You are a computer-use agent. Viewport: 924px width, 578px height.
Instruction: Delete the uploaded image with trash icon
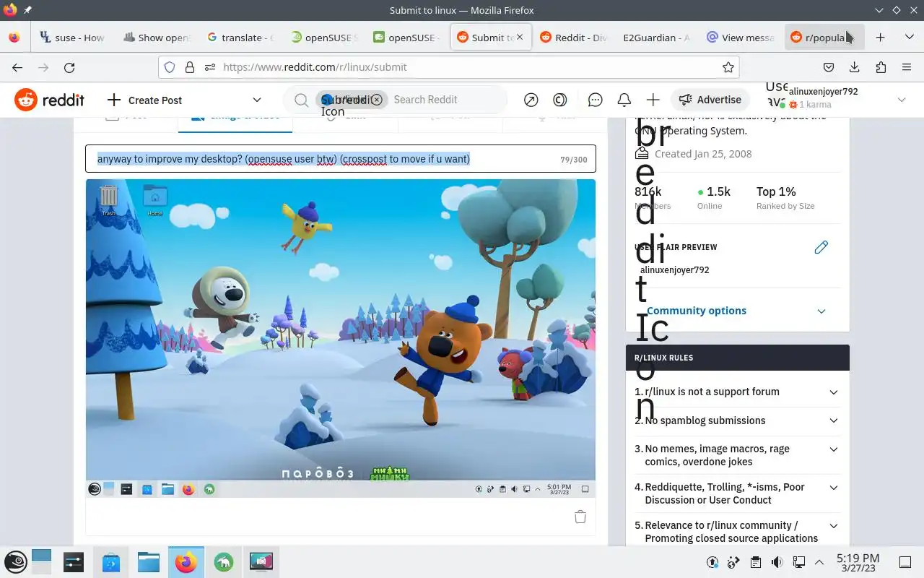[580, 517]
